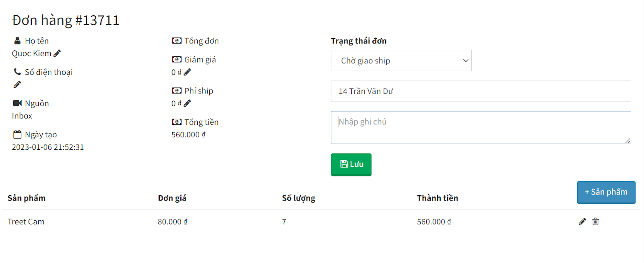
Task: Click the Số lượng column header
Action: click(298, 198)
